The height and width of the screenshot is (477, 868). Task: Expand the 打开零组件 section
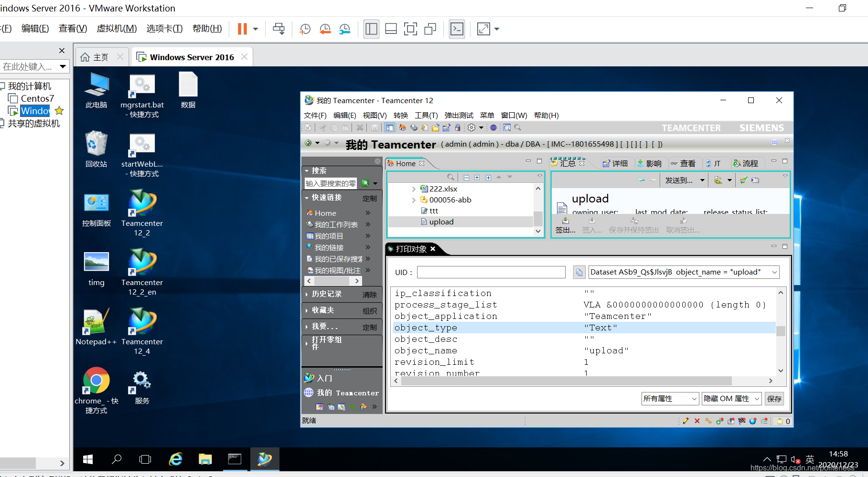coord(307,343)
